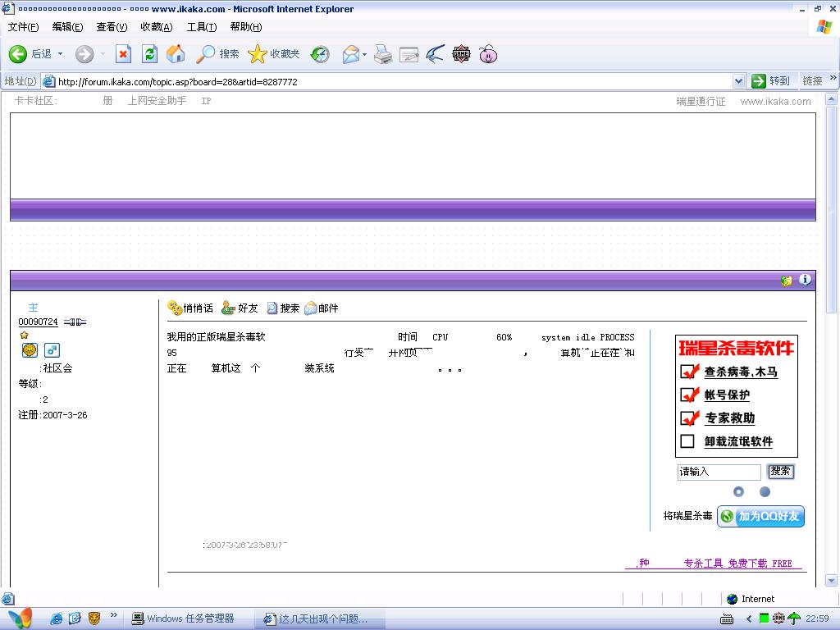The height and width of the screenshot is (630, 840).
Task: Open the Search magnifier toolbar button
Action: click(x=217, y=54)
